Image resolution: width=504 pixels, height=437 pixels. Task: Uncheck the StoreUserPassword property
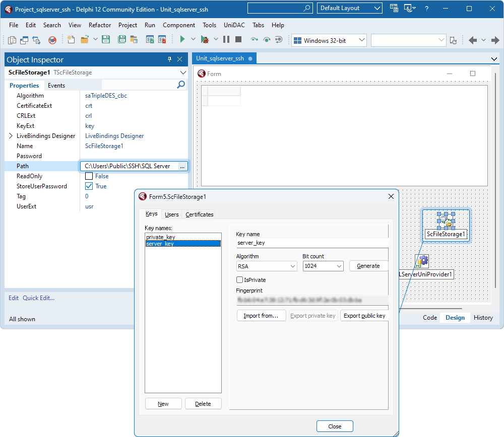(x=89, y=186)
